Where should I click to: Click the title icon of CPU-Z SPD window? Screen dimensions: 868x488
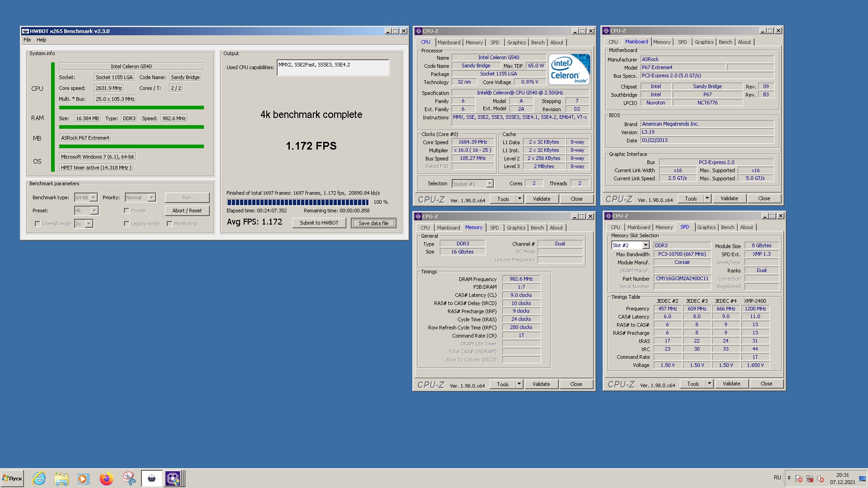click(x=609, y=216)
